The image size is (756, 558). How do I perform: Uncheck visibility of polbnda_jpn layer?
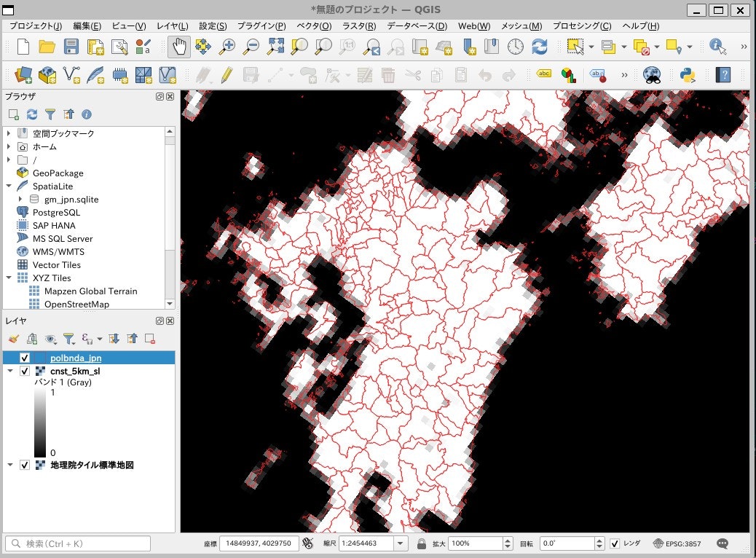pos(24,358)
